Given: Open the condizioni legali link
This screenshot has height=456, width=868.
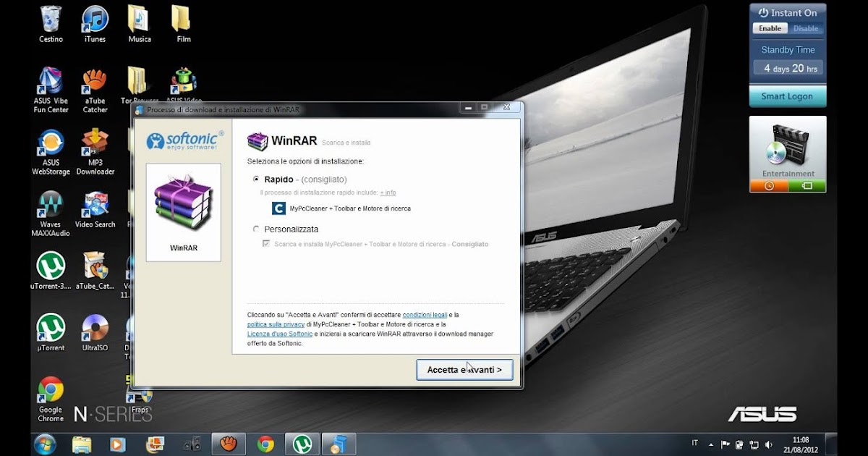Looking at the screenshot, I should pos(425,315).
